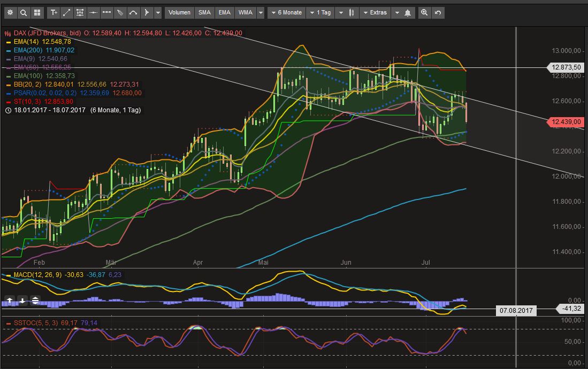Select the trend line drawing tool
Screen dimensions: 588x369
[67, 12]
